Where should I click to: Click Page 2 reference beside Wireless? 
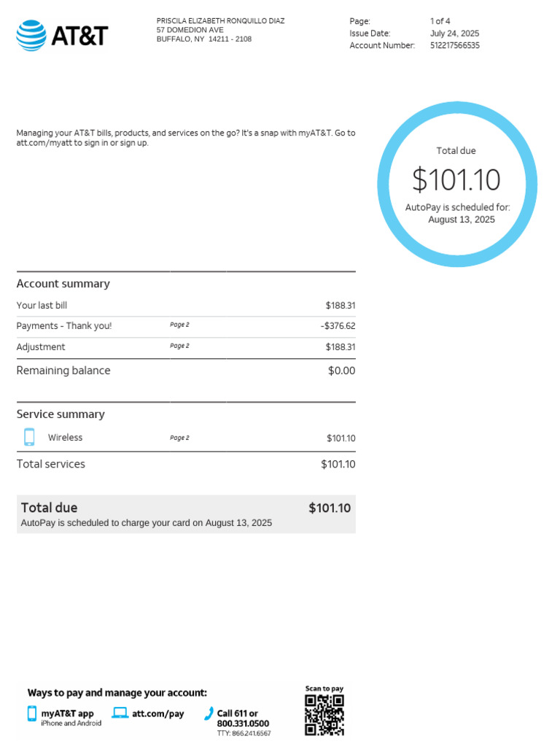[179, 438]
